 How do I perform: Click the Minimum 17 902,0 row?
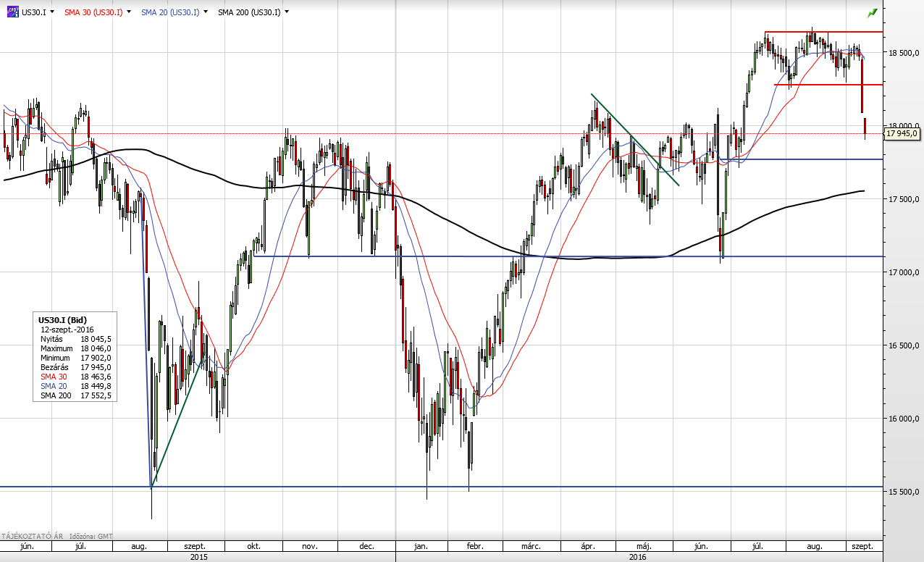coord(75,358)
